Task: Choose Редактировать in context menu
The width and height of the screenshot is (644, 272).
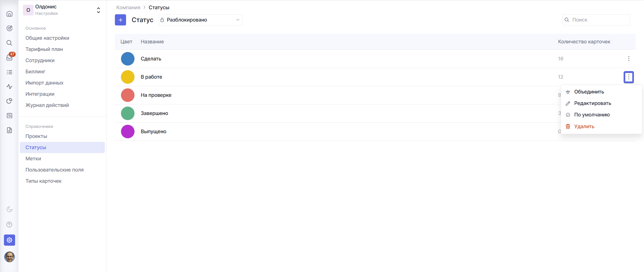Action: [x=592, y=103]
